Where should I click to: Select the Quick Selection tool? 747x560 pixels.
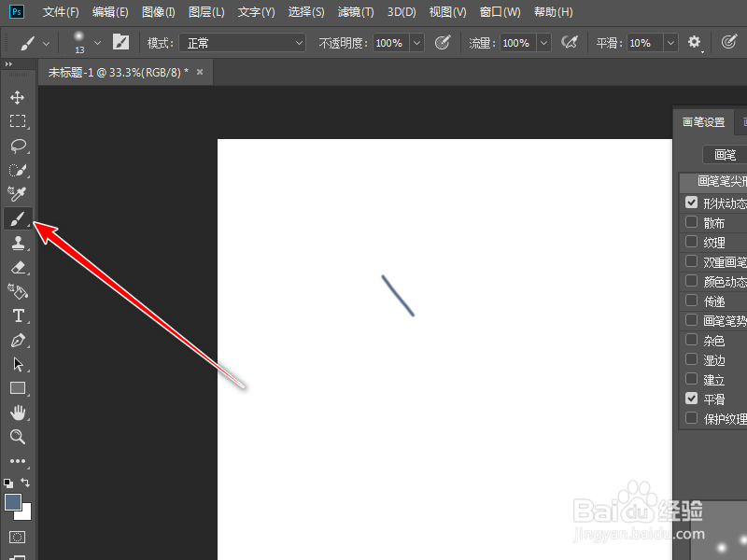tap(18, 170)
